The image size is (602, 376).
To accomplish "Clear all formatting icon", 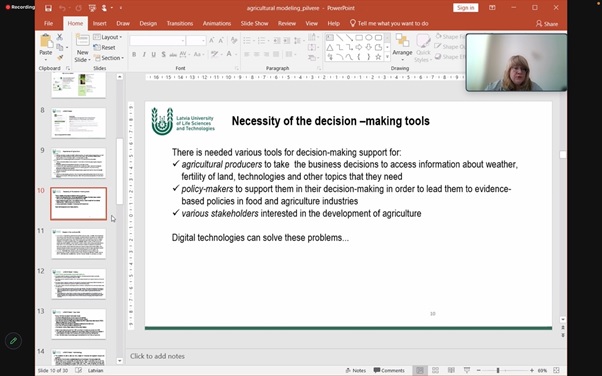I will pyautogui.click(x=234, y=40).
